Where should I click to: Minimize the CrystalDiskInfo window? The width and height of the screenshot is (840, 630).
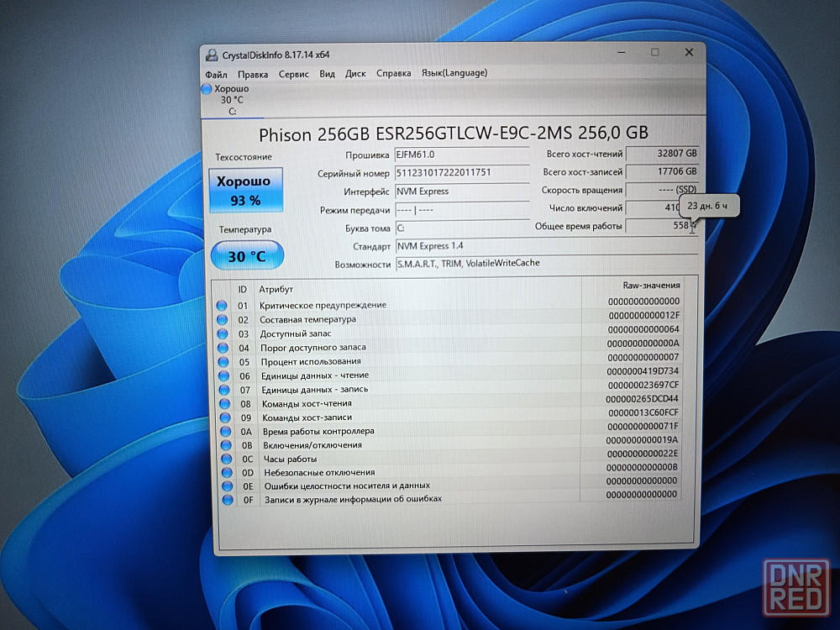pyautogui.click(x=622, y=52)
